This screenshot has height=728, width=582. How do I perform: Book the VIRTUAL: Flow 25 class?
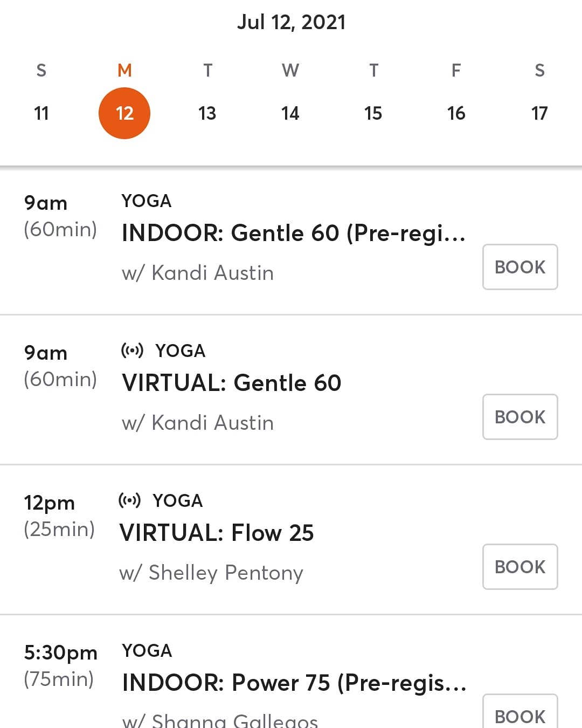pos(520,567)
